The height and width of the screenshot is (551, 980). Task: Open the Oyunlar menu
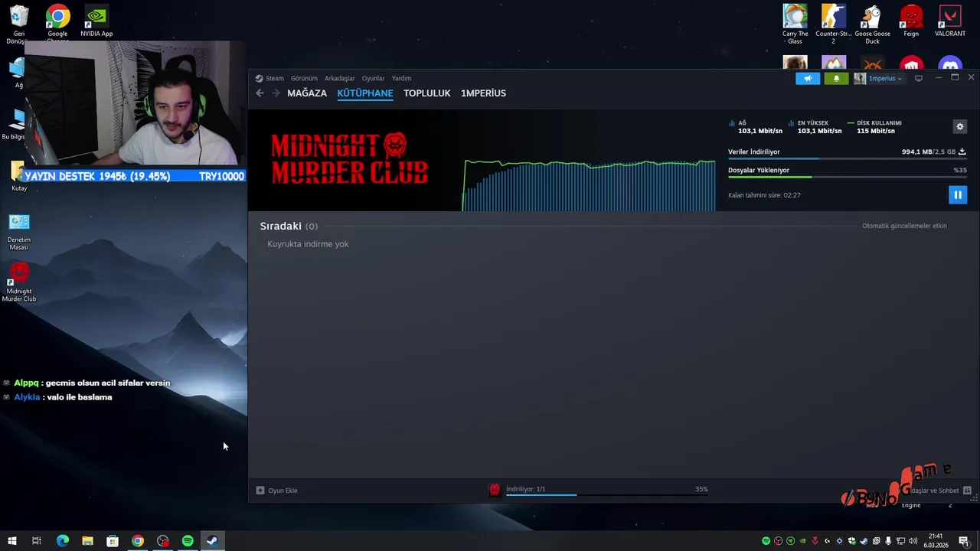[373, 78]
